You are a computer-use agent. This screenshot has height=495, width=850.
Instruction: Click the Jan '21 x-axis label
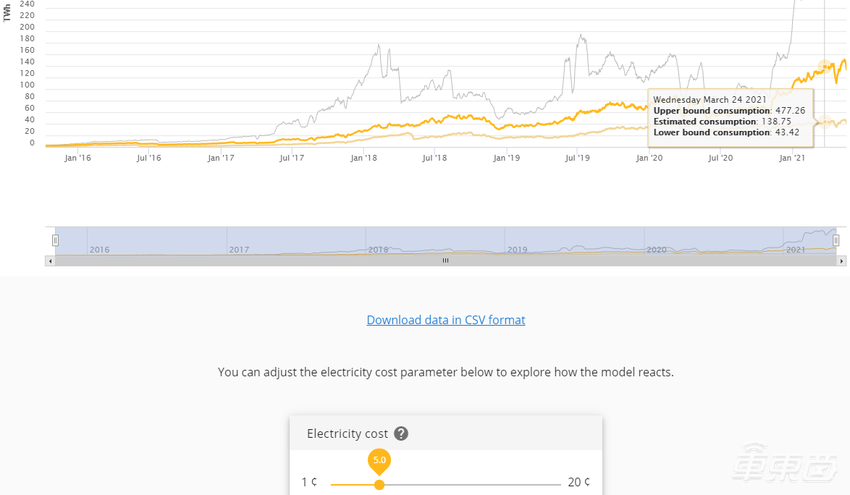point(792,158)
